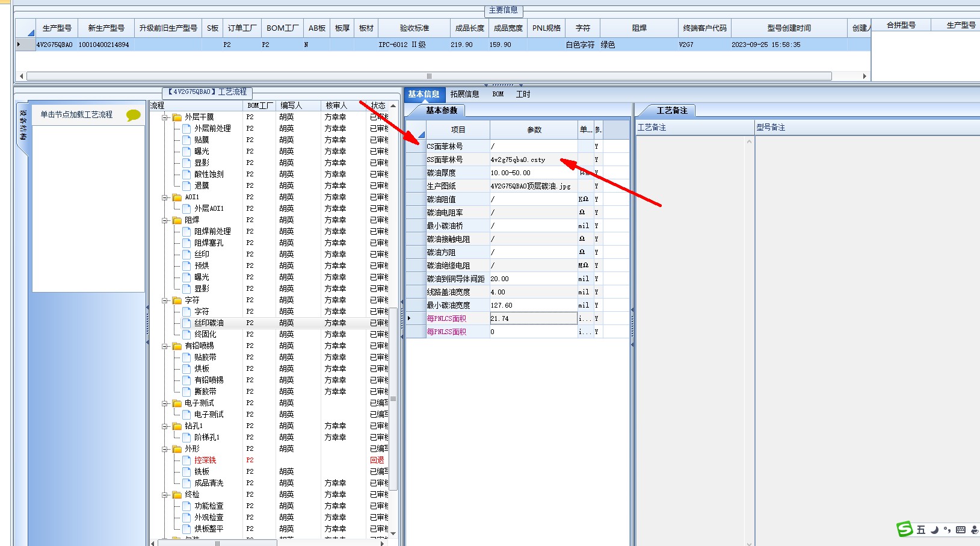Collapse the 终检 tree node
Viewport: 980px width, 546px height.
click(165, 495)
